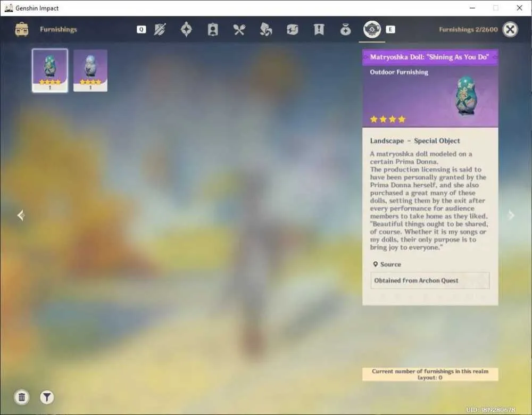Open the Precious Items tab
Screen dimensions: 532x415
coord(345,29)
